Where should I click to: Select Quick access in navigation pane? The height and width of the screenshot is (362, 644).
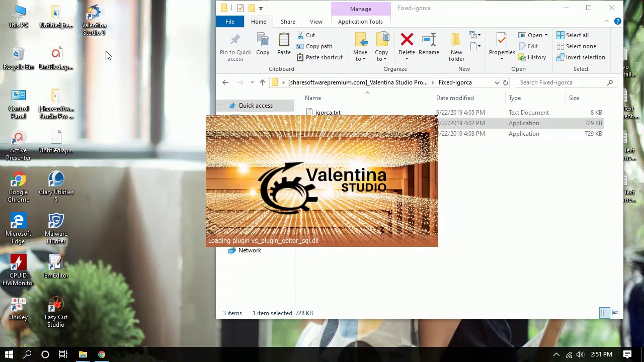coord(256,106)
